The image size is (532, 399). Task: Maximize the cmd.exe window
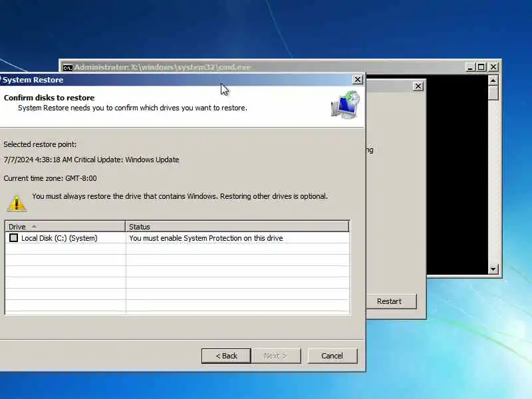(481, 67)
